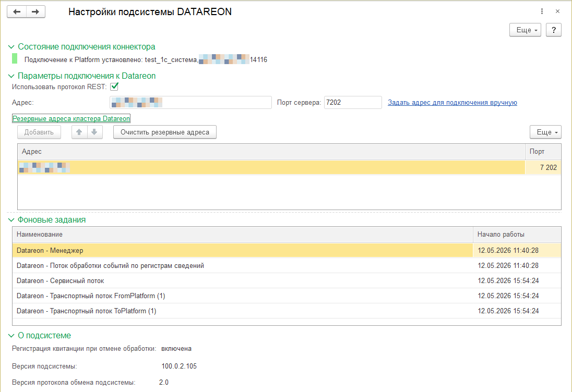Move reserve address down with arrow
The image size is (572, 392).
pos(94,132)
